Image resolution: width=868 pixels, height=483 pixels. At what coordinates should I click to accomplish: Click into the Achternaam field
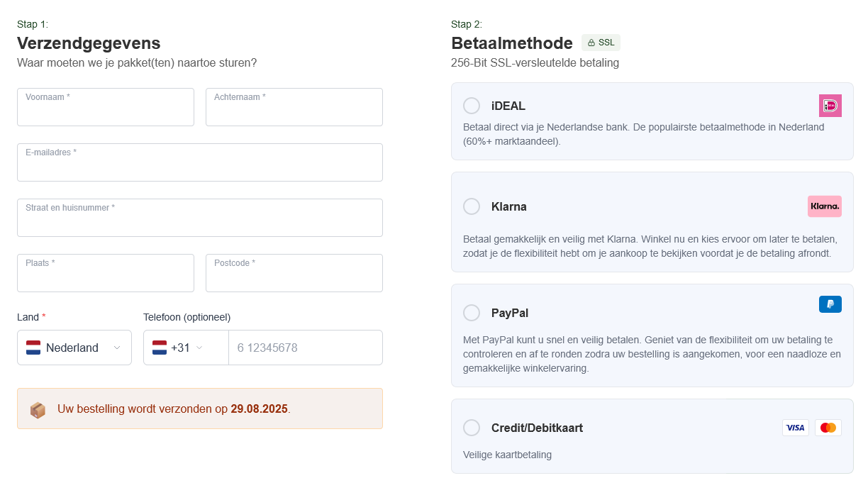pos(294,107)
